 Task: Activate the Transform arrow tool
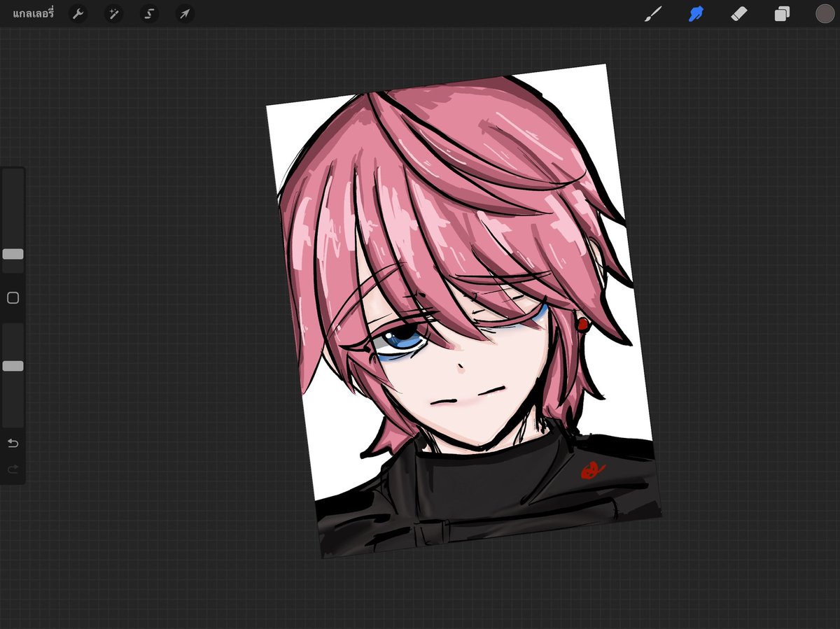click(x=185, y=13)
